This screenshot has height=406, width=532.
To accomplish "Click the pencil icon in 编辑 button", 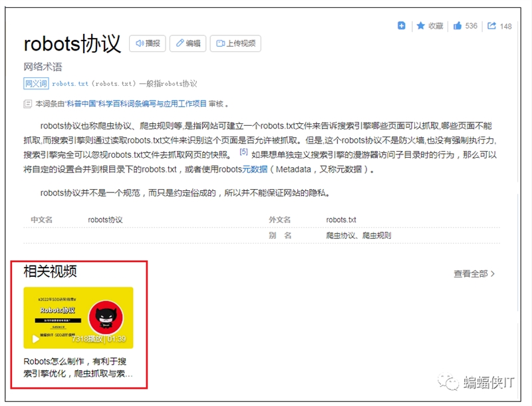I will pos(180,43).
